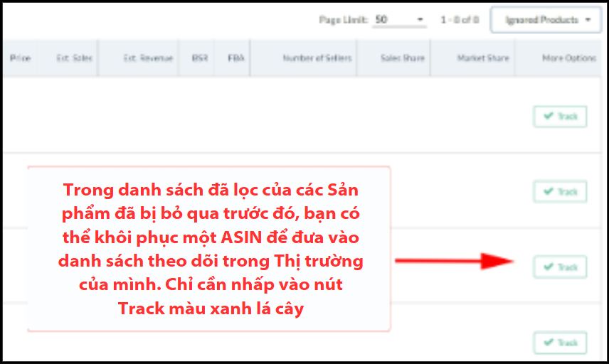Image resolution: width=609 pixels, height=364 pixels.
Task: Sort by the Est. Sales column header
Action: (x=73, y=58)
